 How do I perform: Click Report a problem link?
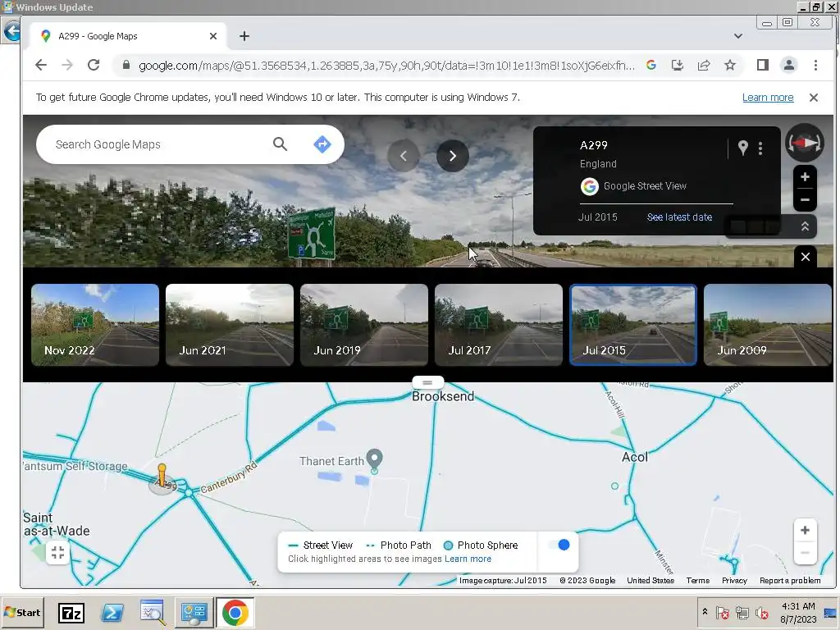[790, 580]
